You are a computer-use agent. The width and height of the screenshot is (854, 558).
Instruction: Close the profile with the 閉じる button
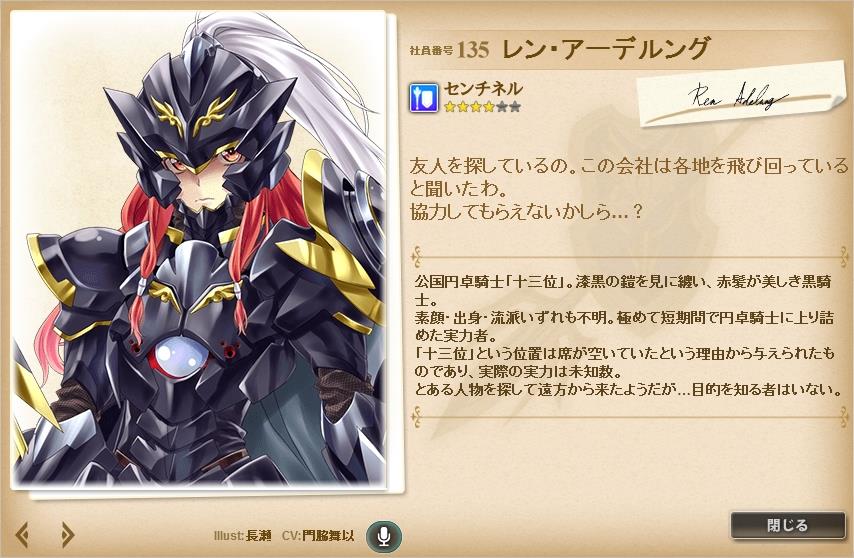click(x=788, y=525)
